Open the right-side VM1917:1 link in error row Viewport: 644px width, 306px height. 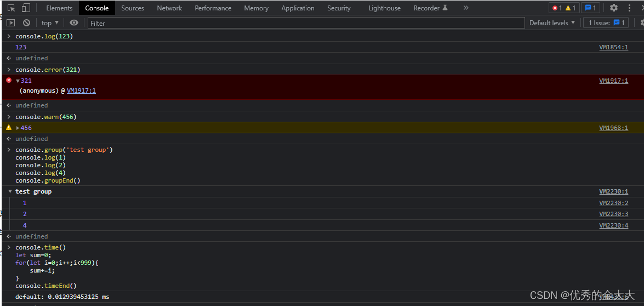click(x=614, y=81)
